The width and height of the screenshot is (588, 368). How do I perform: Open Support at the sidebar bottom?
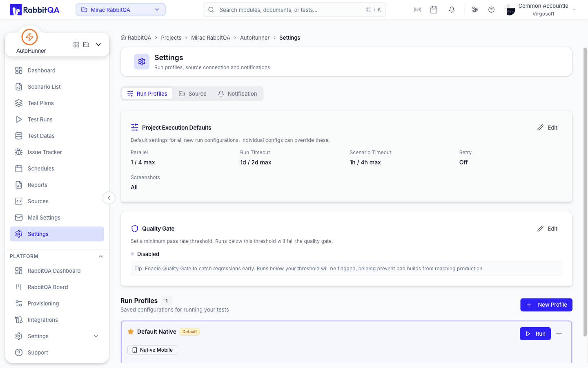57,352
